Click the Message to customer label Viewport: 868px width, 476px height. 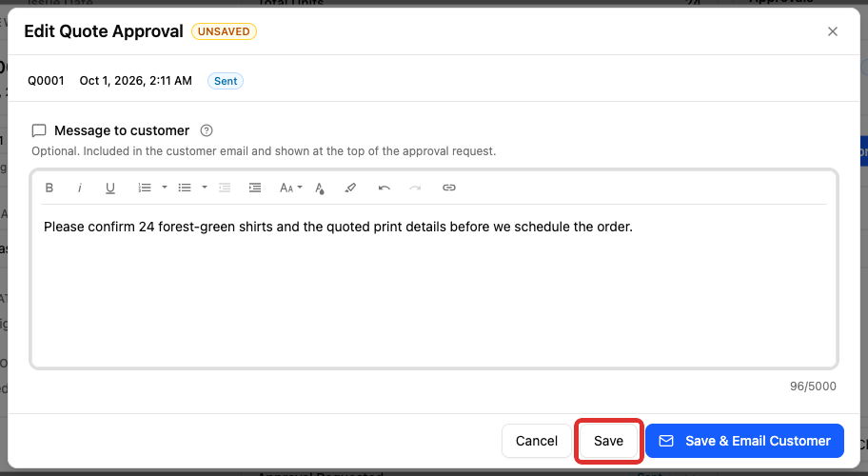(x=122, y=130)
